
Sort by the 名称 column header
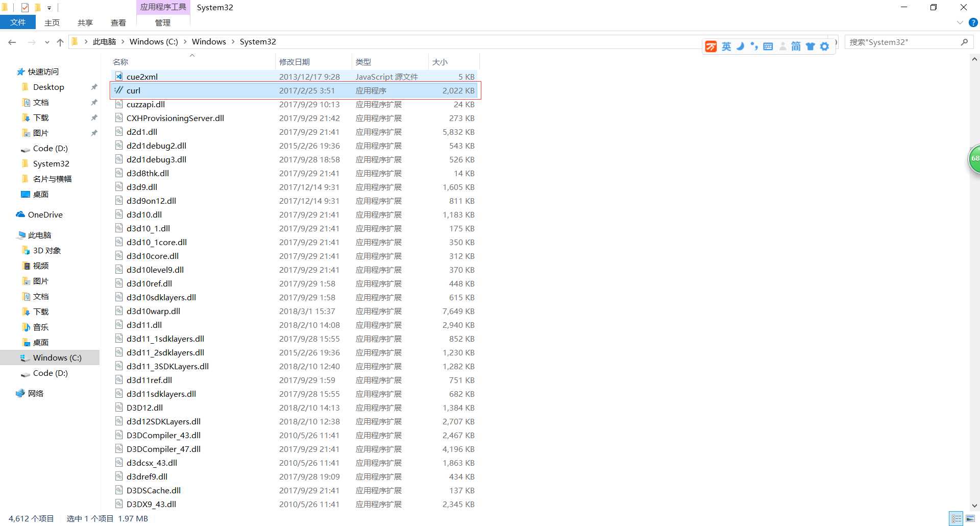tap(192, 62)
